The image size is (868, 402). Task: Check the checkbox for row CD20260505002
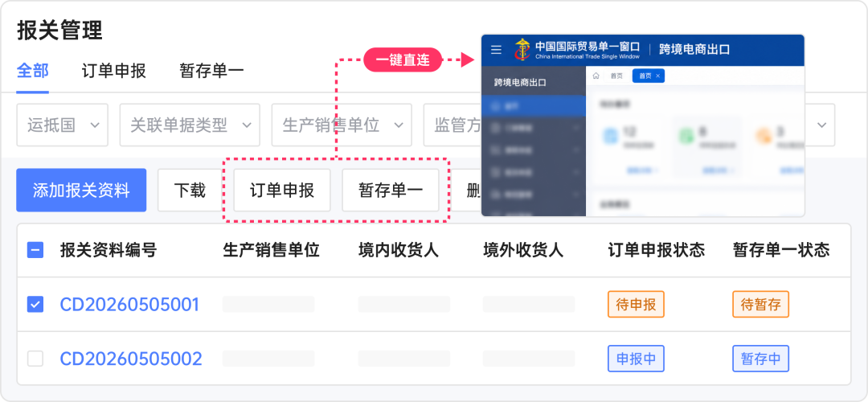(x=35, y=359)
